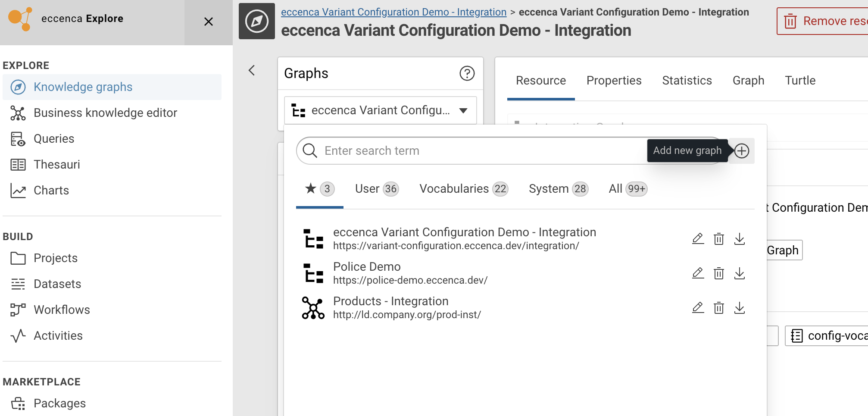868x416 pixels.
Task: Click the Activities pulse icon
Action: (18, 336)
